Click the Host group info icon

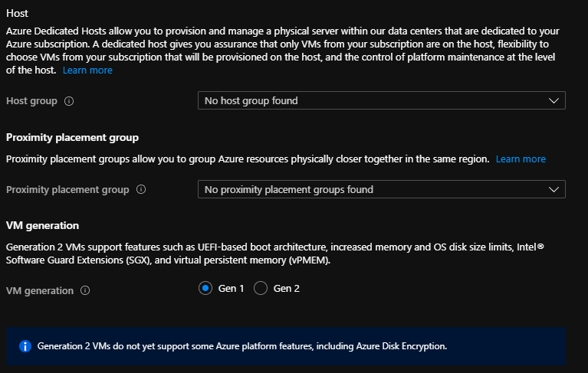(x=69, y=101)
